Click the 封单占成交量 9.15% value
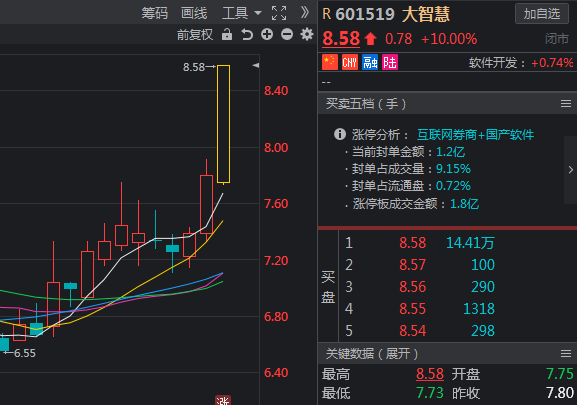The image size is (577, 405). [x=453, y=169]
